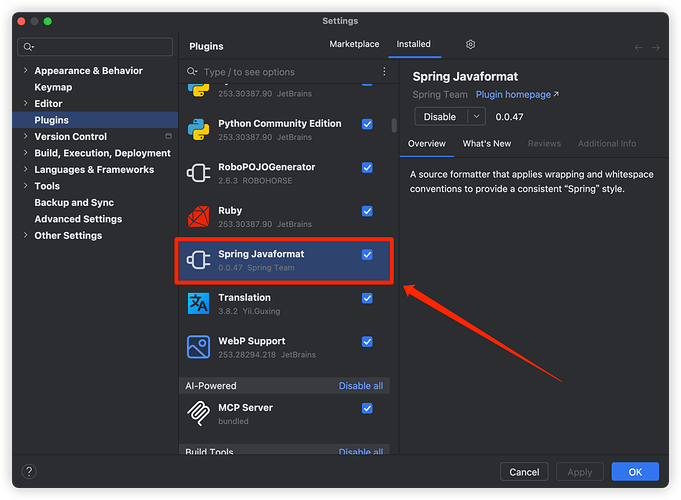Toggle the Ruby plugin checkbox
The height and width of the screenshot is (500, 681).
coord(367,211)
